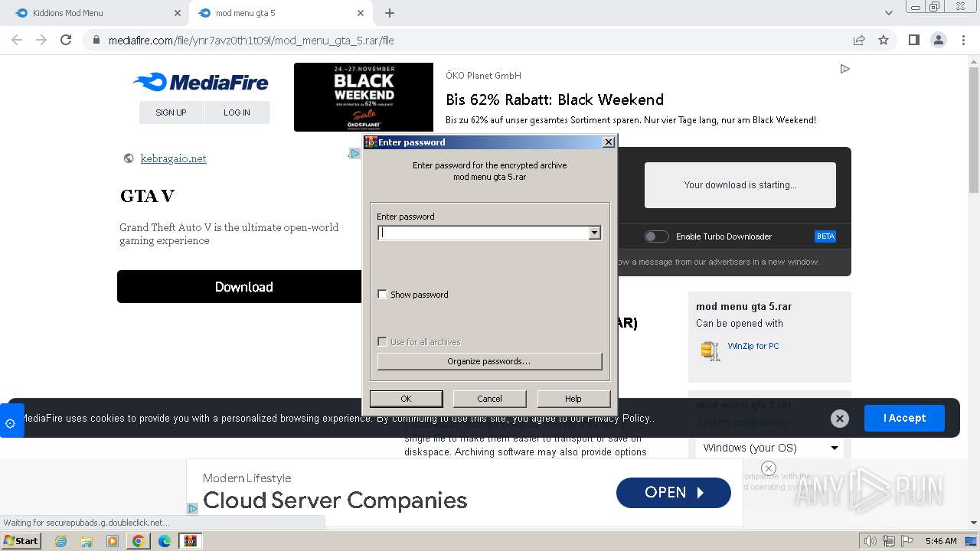Click the OPEN button in bottom ad
980x551 pixels.
674,493
